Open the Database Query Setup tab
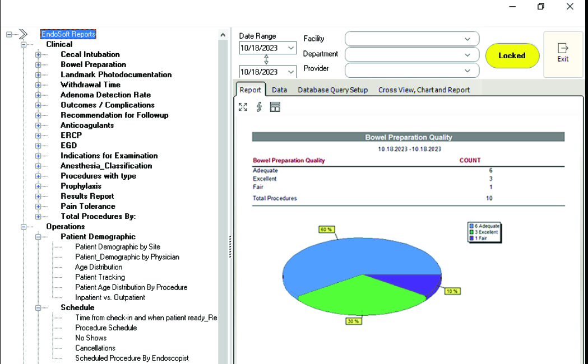The width and height of the screenshot is (588, 364). pyautogui.click(x=332, y=90)
